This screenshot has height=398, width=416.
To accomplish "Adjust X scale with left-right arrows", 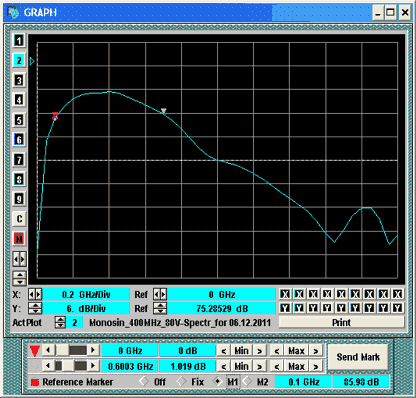I will pos(35,295).
